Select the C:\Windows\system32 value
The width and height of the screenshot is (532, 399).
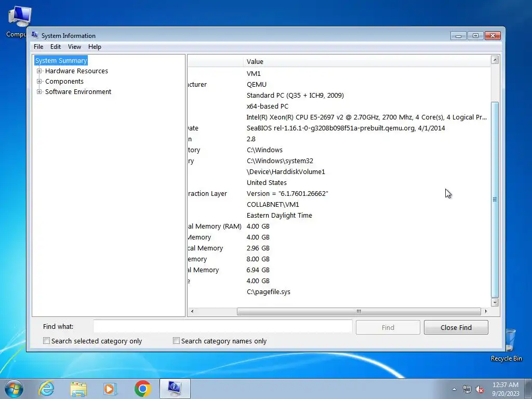(280, 161)
